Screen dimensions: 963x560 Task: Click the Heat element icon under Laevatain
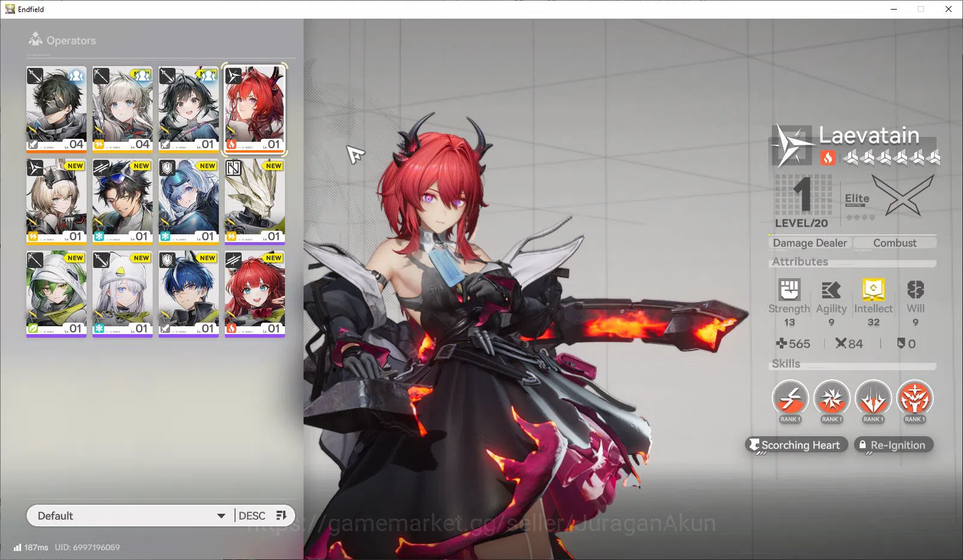point(828,157)
